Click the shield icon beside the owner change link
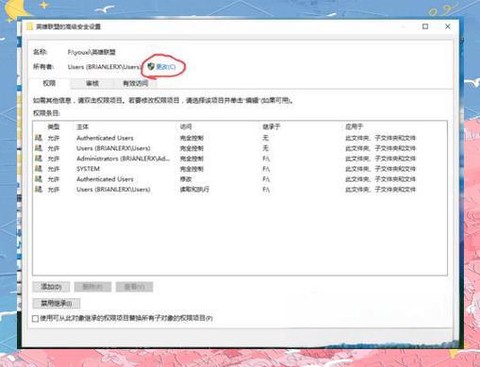Image resolution: width=480 pixels, height=367 pixels. [151, 66]
